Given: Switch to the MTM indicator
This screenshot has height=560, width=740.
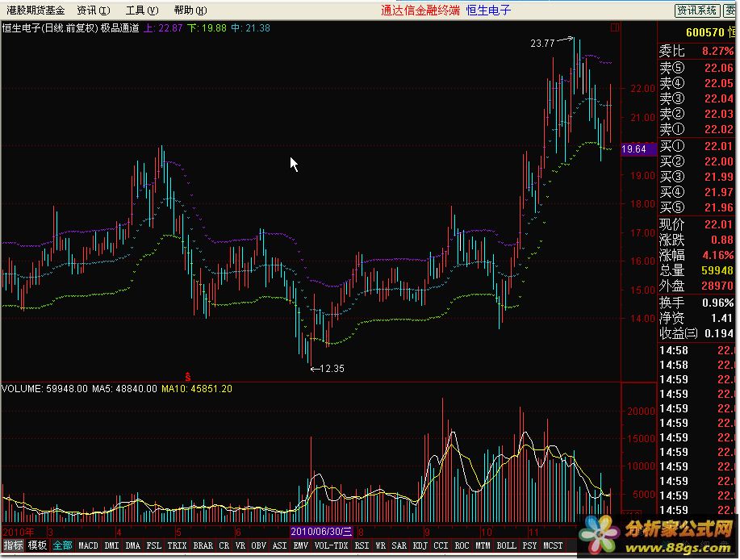Looking at the screenshot, I should coord(483,545).
